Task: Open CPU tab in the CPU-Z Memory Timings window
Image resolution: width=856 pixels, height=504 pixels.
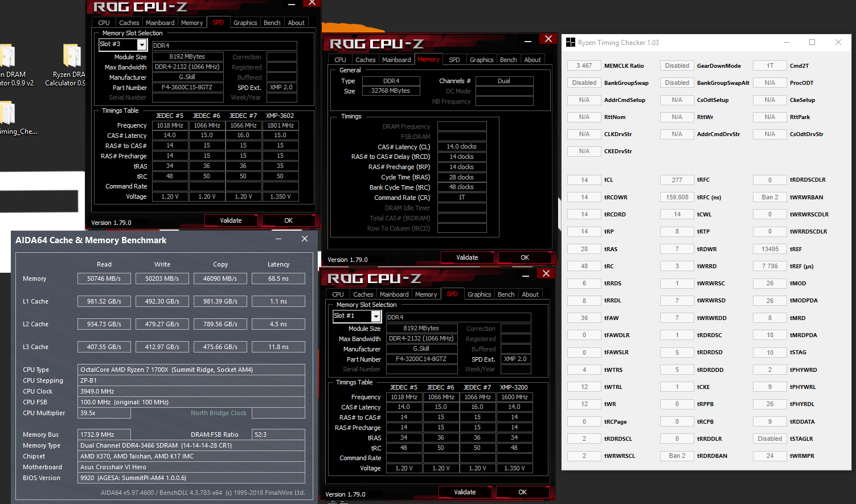Action: 340,60
